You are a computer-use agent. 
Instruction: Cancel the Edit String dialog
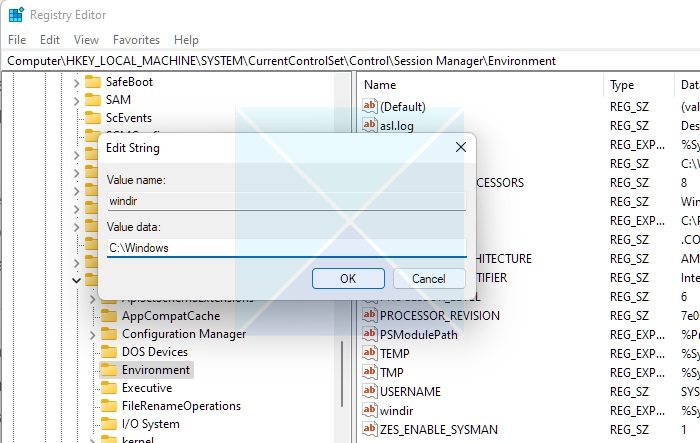(x=428, y=278)
